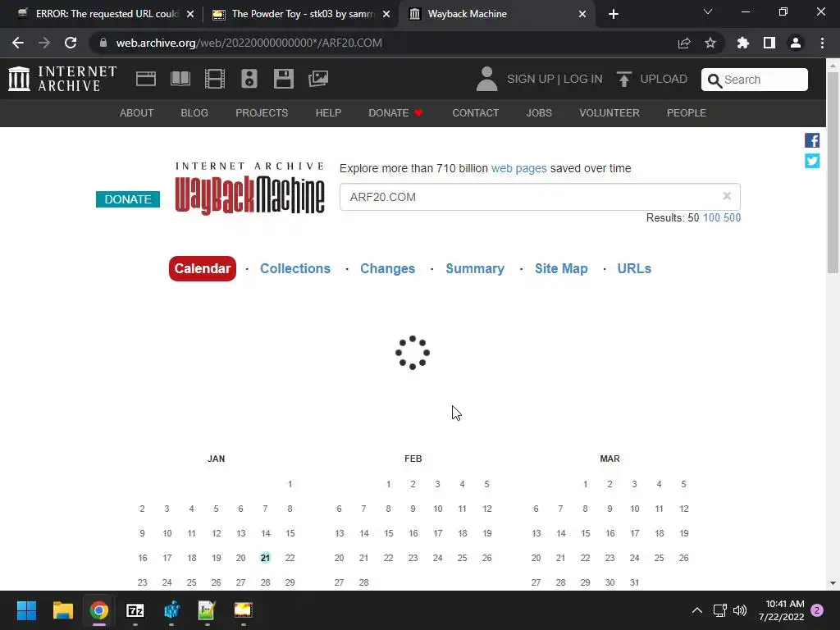This screenshot has width=840, height=630.
Task: Click the volume icon in system tray
Action: [x=740, y=610]
